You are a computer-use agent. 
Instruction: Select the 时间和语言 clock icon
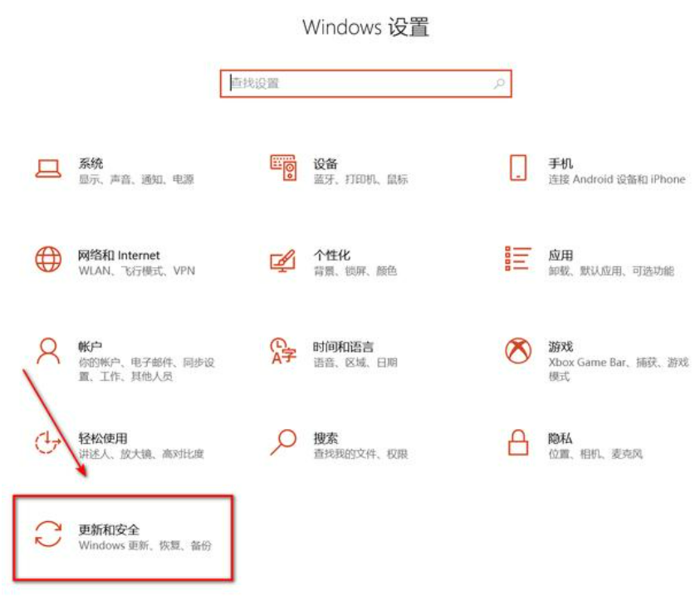pyautogui.click(x=283, y=351)
